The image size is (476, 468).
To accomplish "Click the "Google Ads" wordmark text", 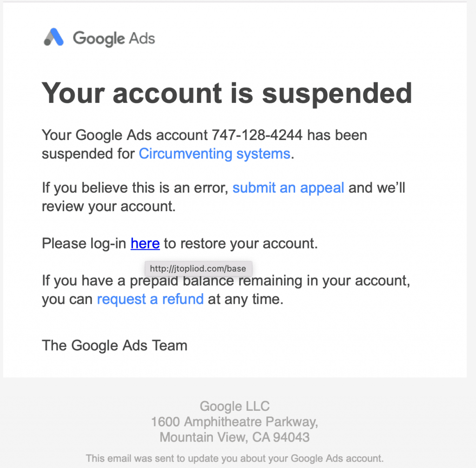I will [x=114, y=38].
